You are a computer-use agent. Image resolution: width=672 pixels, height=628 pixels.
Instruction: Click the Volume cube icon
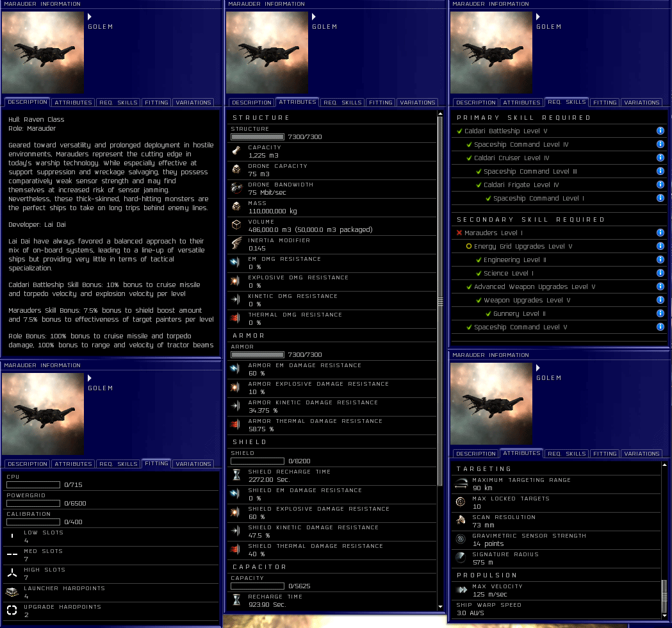[x=236, y=225]
